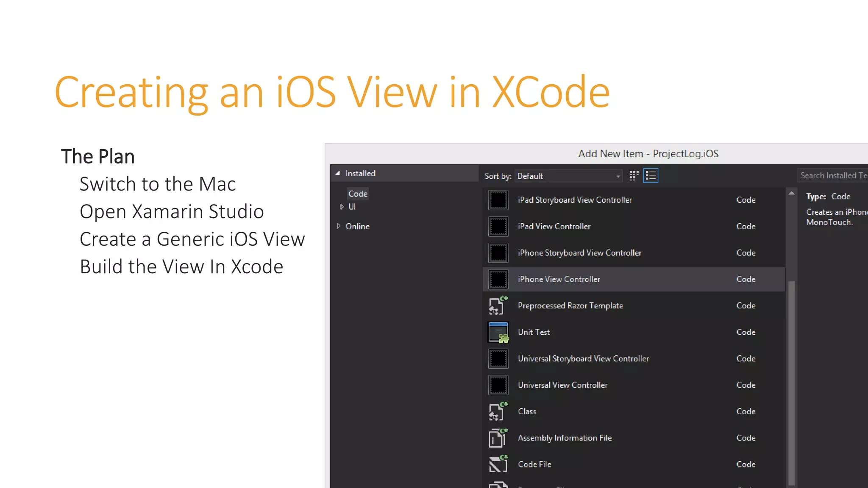This screenshot has width=868, height=488.
Task: Choose the Unit Test template name
Action: point(534,332)
